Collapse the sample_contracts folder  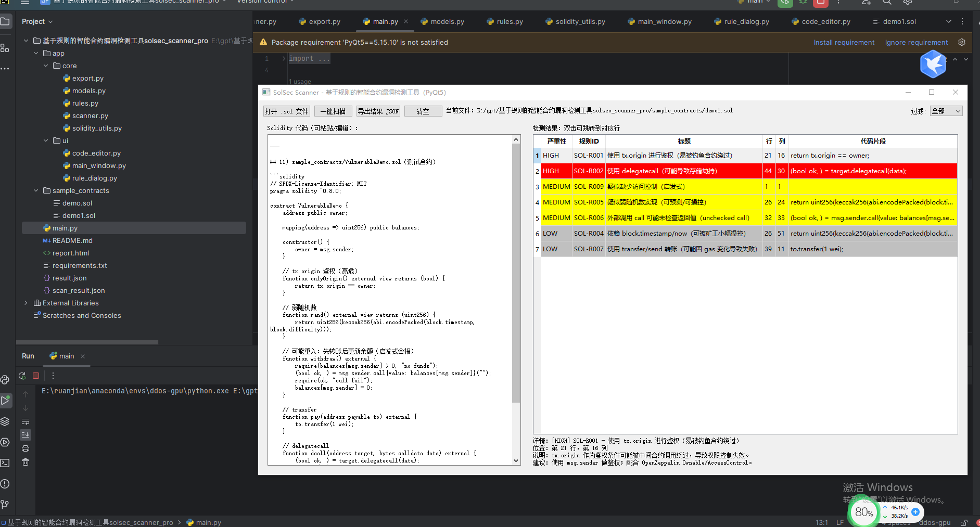click(x=36, y=190)
